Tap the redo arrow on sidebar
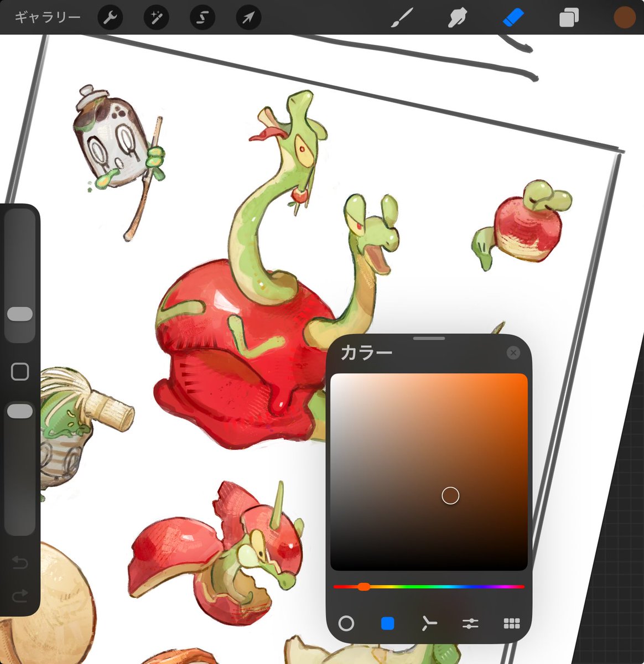 click(20, 595)
